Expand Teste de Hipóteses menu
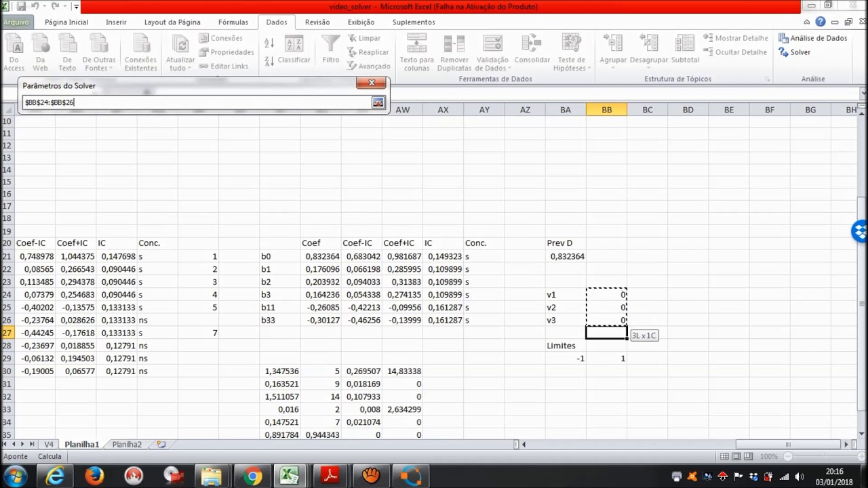This screenshot has width=868, height=488. 571,53
